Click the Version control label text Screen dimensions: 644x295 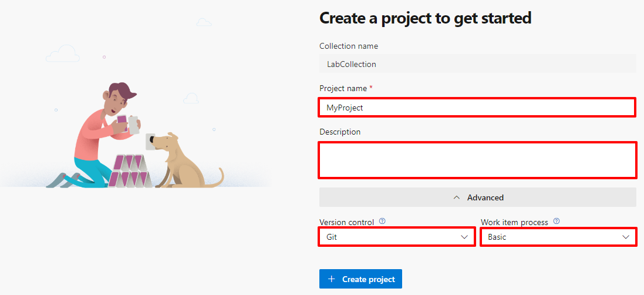(x=346, y=222)
